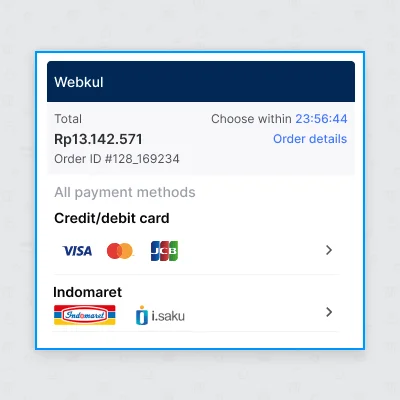Click the Total label
Image resolution: width=400 pixels, height=400 pixels.
68,119
